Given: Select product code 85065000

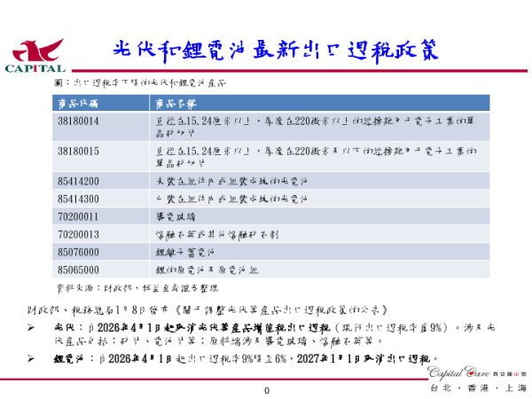Looking at the screenshot, I should pos(78,268).
